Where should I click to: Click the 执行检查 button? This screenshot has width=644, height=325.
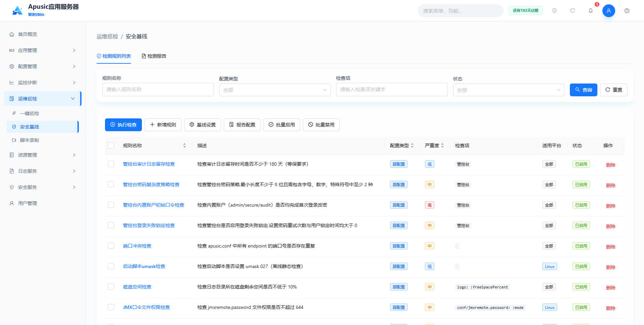(x=123, y=125)
